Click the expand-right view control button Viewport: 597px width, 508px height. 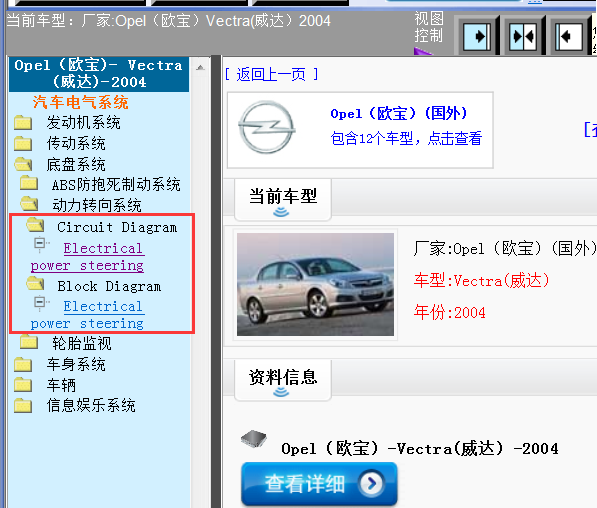(x=476, y=37)
